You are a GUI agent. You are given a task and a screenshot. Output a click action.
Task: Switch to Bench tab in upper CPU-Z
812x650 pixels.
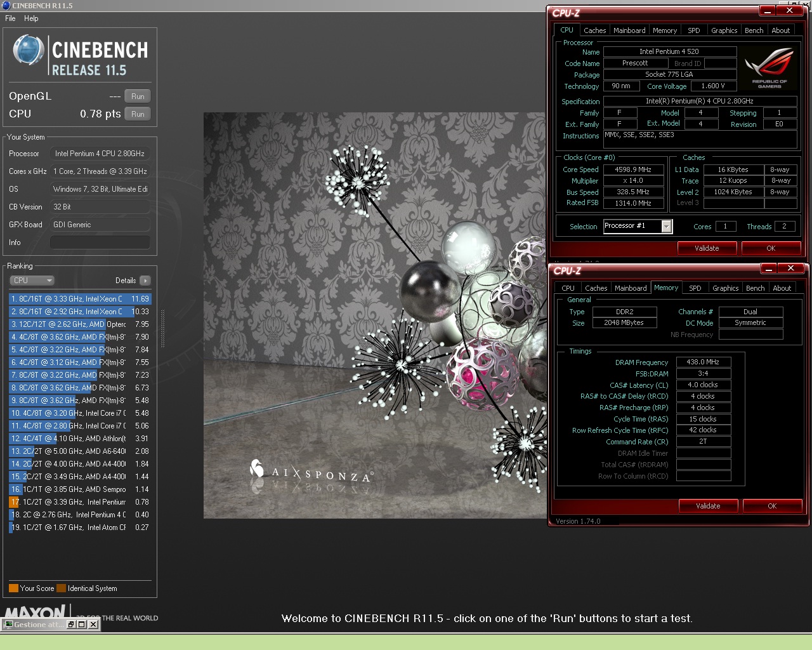click(x=754, y=30)
